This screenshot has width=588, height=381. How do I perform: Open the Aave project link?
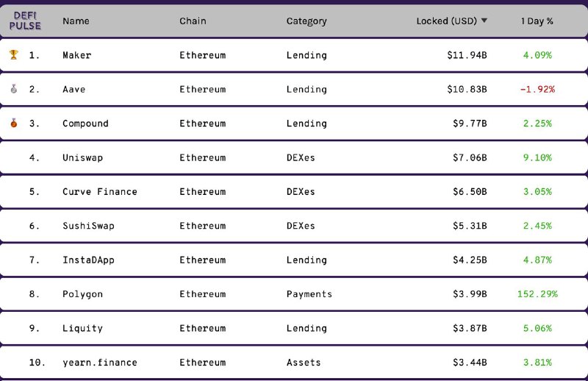74,89
